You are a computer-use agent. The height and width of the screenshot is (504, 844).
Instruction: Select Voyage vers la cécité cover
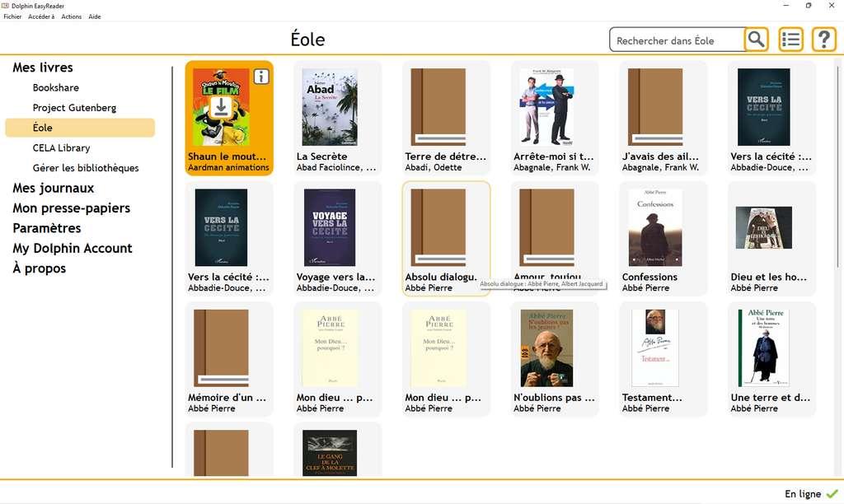pyautogui.click(x=330, y=227)
